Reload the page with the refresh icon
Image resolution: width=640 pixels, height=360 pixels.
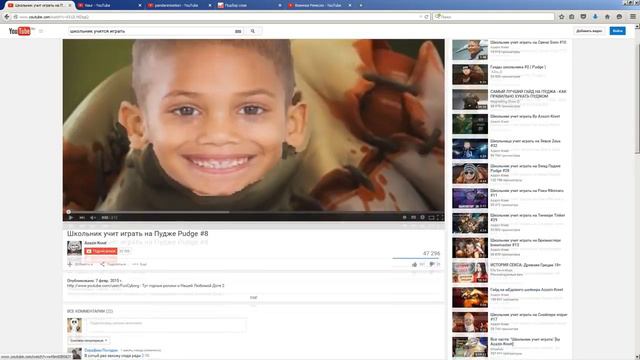(x=427, y=17)
